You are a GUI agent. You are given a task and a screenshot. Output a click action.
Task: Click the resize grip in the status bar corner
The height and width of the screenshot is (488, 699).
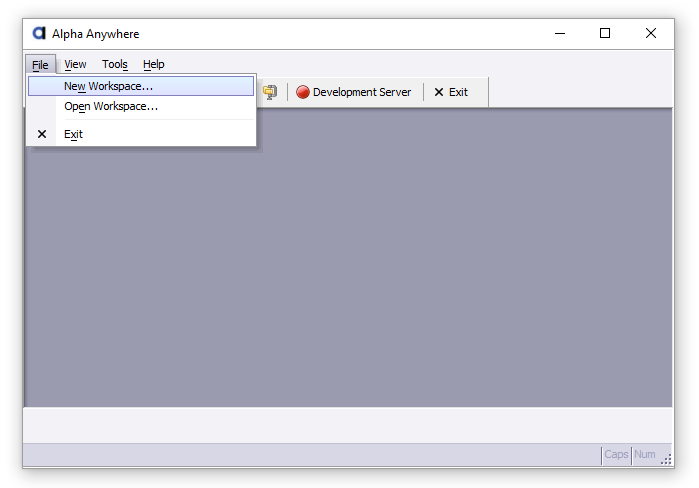pos(666,459)
